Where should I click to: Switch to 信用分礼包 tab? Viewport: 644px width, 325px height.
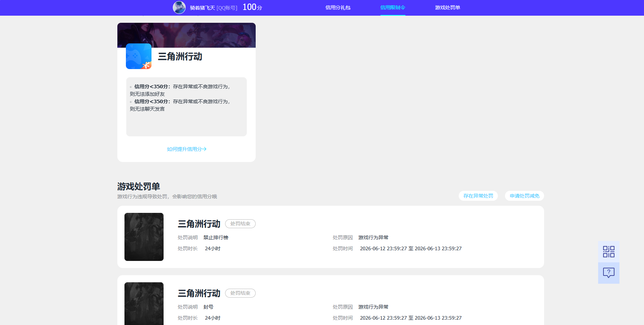pyautogui.click(x=338, y=7)
